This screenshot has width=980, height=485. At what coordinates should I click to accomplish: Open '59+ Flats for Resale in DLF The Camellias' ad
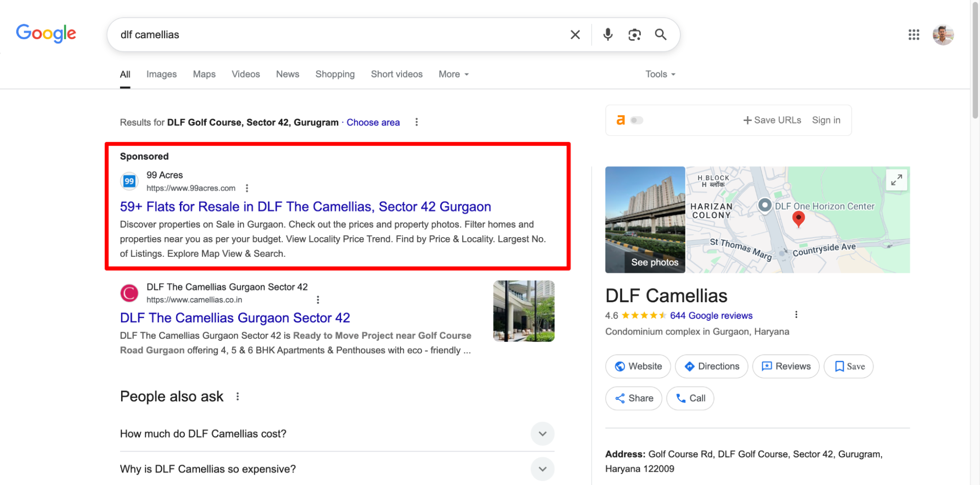305,207
